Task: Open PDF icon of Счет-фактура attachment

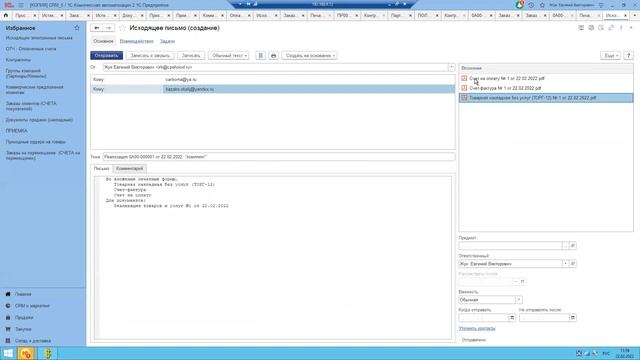Action: [464, 88]
